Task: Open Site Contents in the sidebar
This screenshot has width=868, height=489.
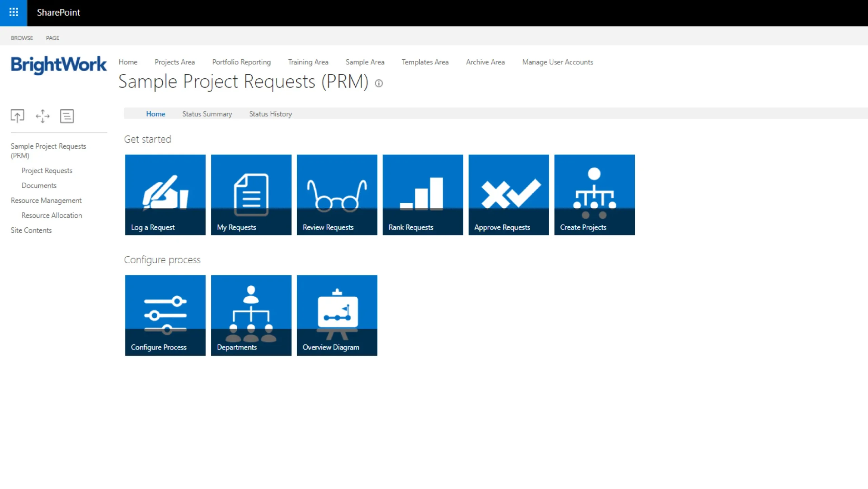Action: 31,230
